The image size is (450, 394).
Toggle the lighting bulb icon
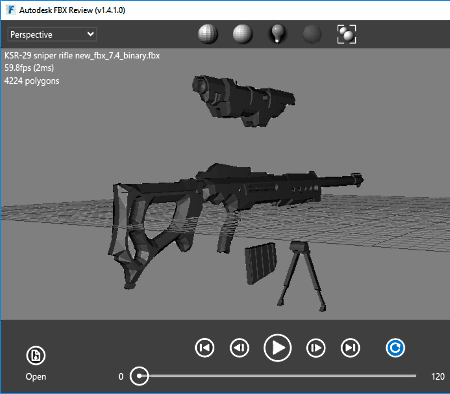tap(277, 34)
